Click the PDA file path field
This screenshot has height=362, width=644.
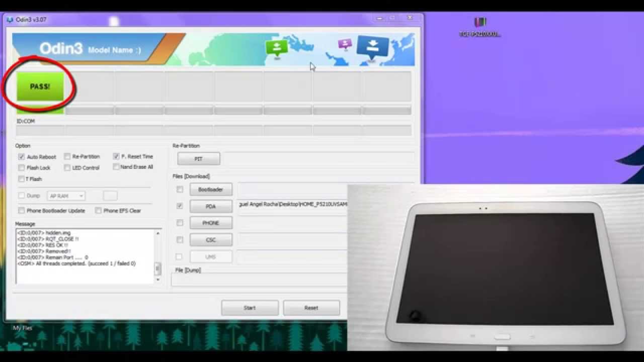point(292,205)
